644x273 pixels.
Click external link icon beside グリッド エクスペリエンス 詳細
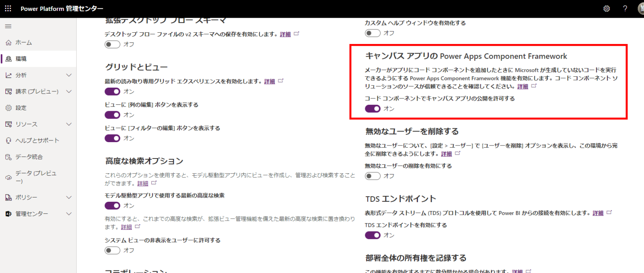click(x=281, y=81)
